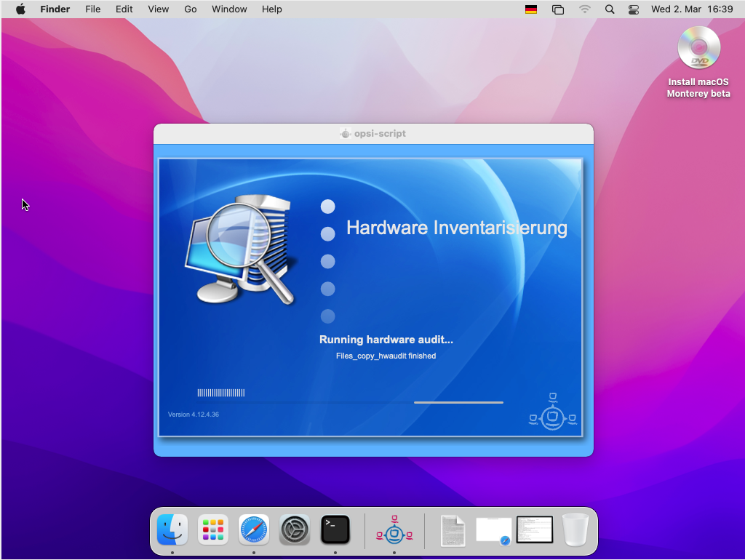Screen dimensions: 745x560
Task: Open the Window menu
Action: (229, 9)
